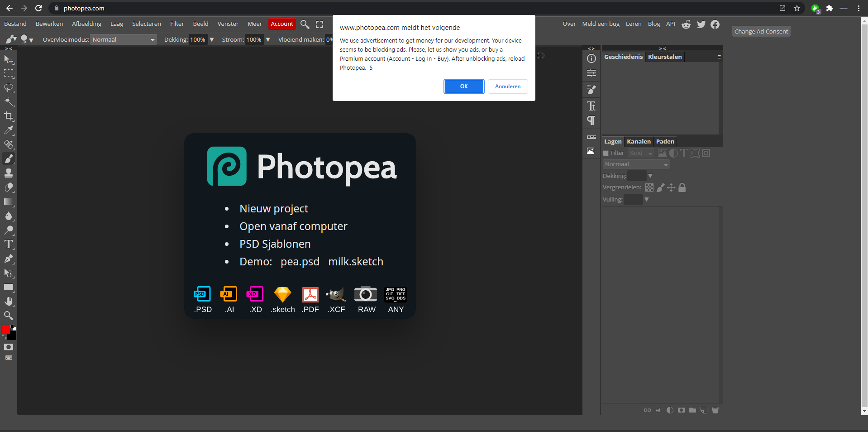Image resolution: width=868 pixels, height=432 pixels.
Task: Open the Overvloeimodus dropdown
Action: coord(123,39)
